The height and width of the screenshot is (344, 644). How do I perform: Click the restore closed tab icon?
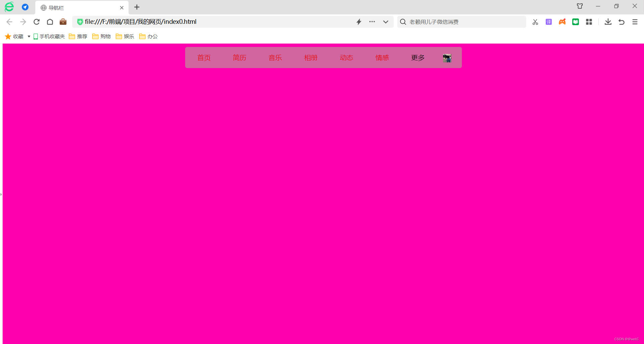621,22
